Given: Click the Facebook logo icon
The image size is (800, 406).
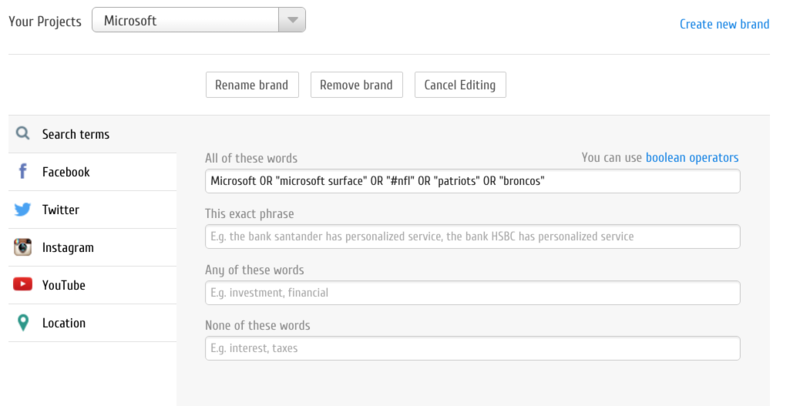Looking at the screenshot, I should pos(22,172).
